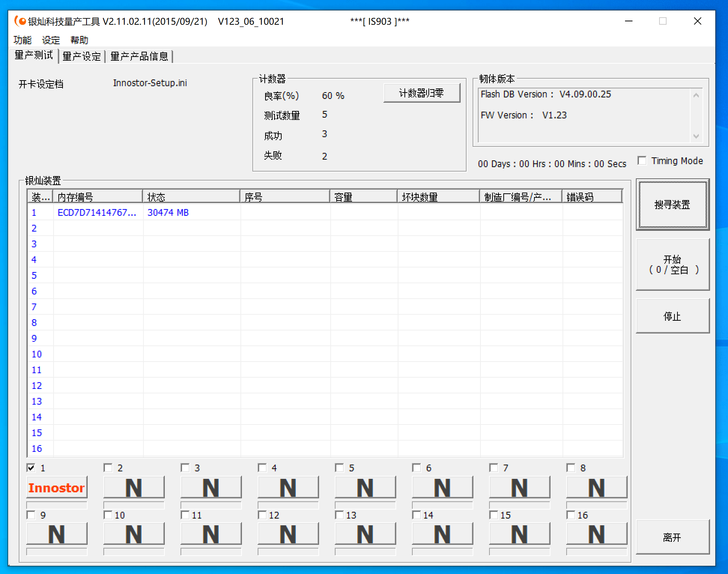Enable the port 2 checkbox
Screen dimensions: 728x574
[108, 468]
